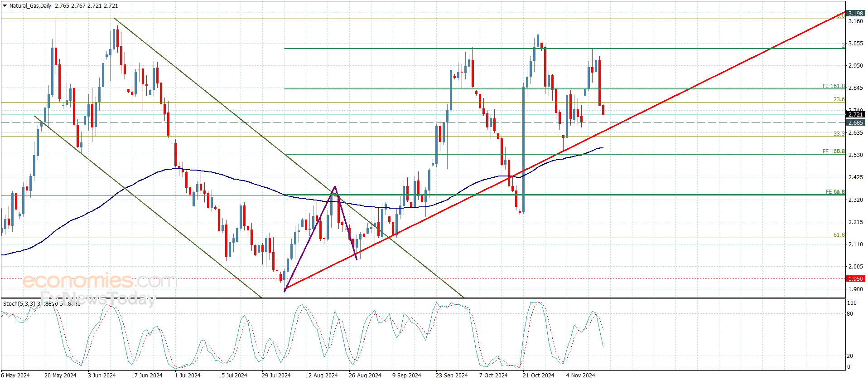Click the 100 level on the Stochastic scale
Image resolution: width=868 pixels, height=381 pixels.
tap(852, 303)
